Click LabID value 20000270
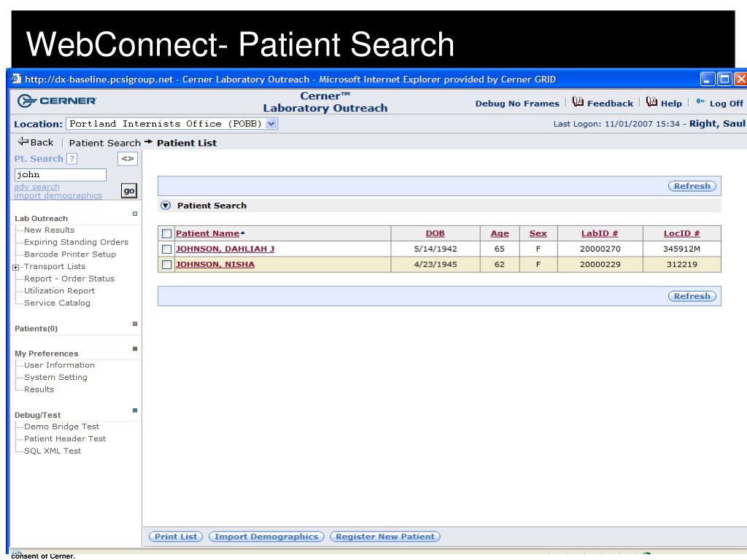 pos(600,249)
